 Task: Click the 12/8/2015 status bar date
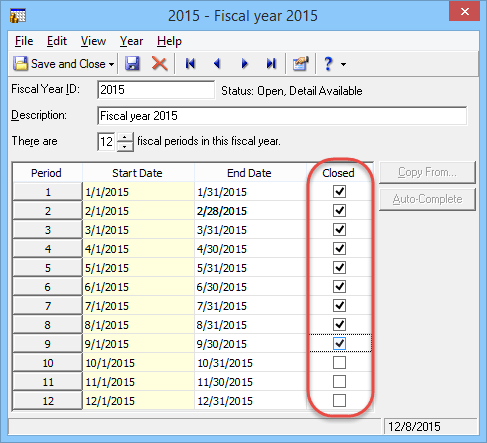(414, 426)
